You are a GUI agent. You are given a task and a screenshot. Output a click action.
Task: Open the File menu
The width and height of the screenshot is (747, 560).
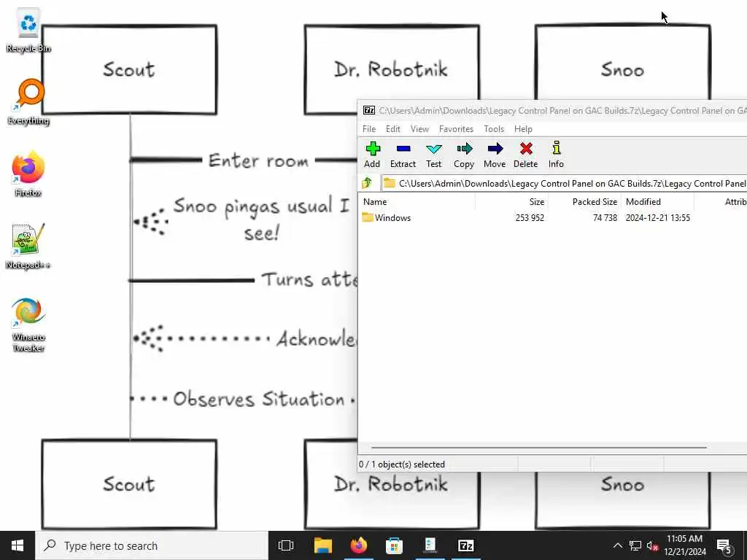pyautogui.click(x=369, y=129)
